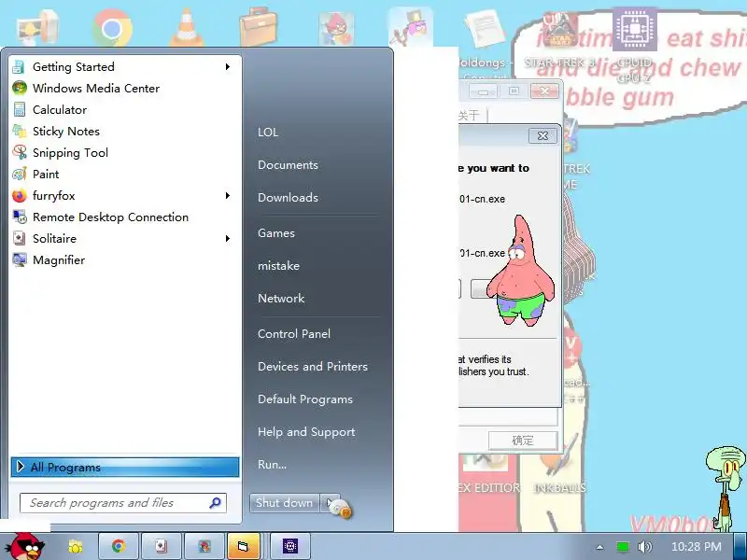Image resolution: width=747 pixels, height=560 pixels.
Task: Open Help and Support
Action: [x=306, y=432]
